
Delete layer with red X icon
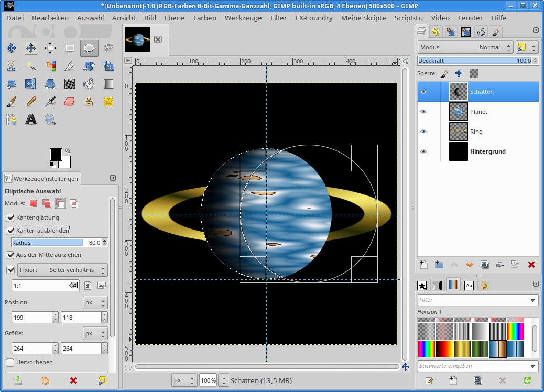531,265
